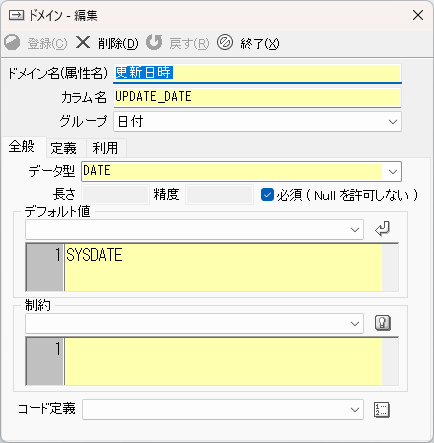Click the 登録(C) register icon
The height and width of the screenshot is (443, 434).
tap(12, 43)
